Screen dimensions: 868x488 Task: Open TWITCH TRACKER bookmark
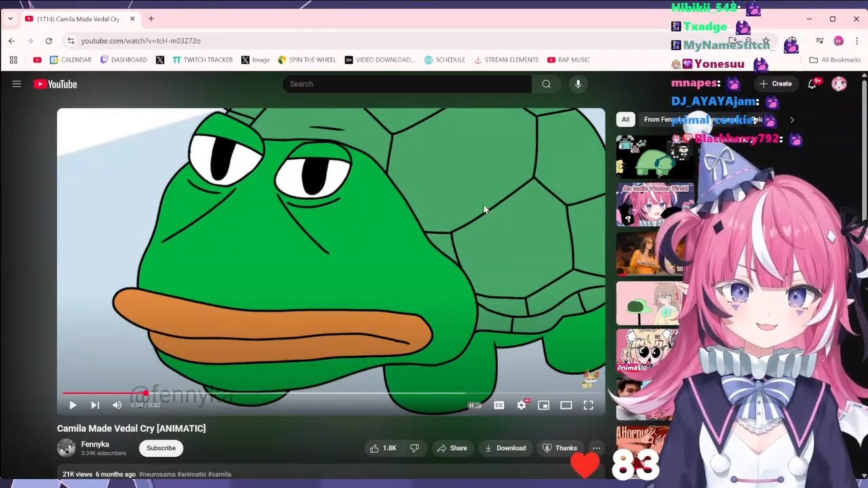coord(202,60)
